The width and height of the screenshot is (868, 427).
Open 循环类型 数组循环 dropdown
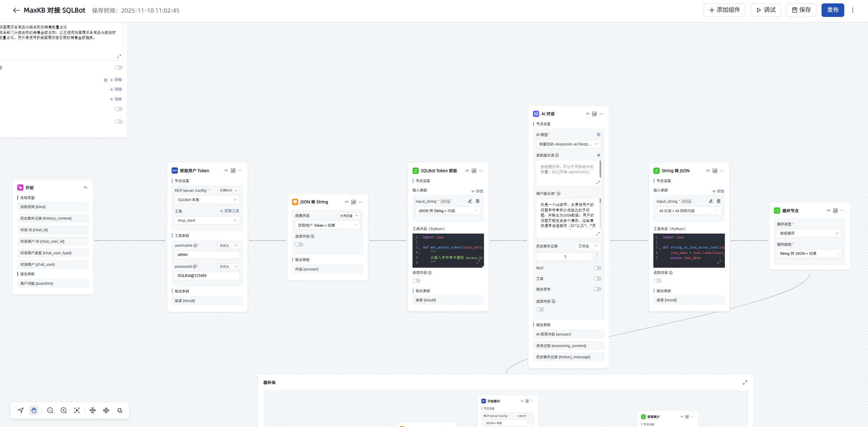pyautogui.click(x=809, y=233)
